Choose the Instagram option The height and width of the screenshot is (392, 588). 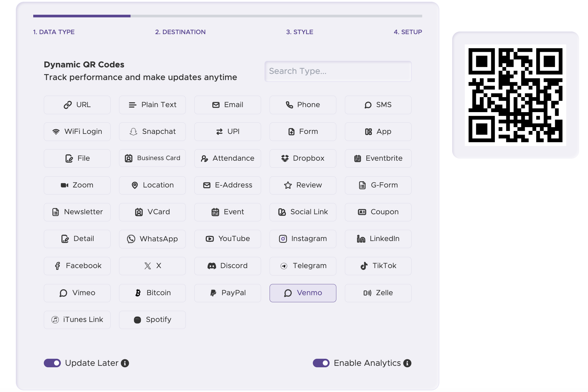coord(303,239)
